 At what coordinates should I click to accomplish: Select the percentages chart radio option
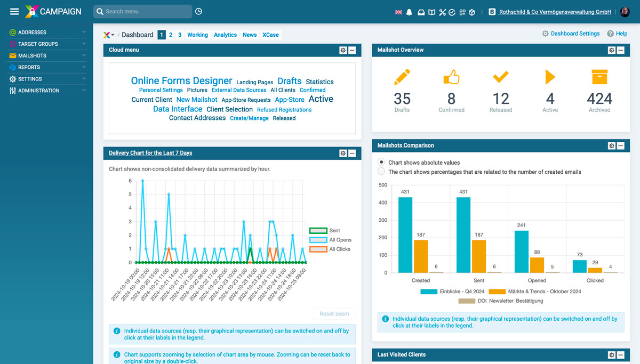pyautogui.click(x=381, y=172)
